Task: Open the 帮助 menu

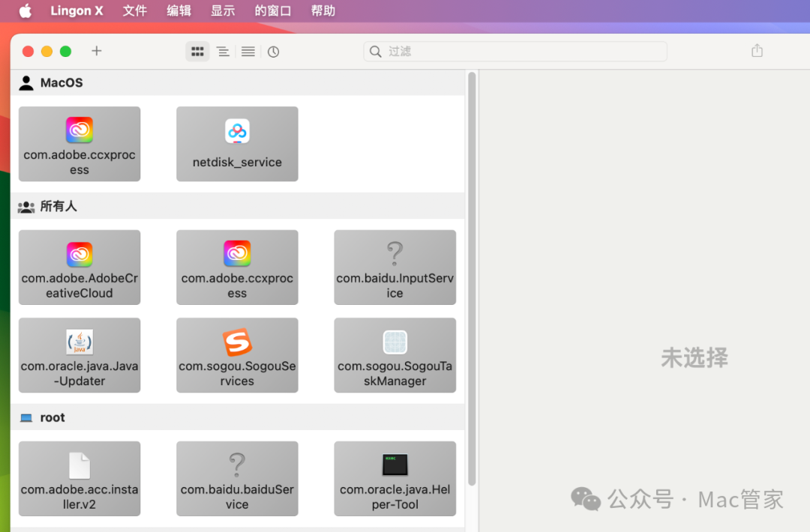Action: point(323,10)
